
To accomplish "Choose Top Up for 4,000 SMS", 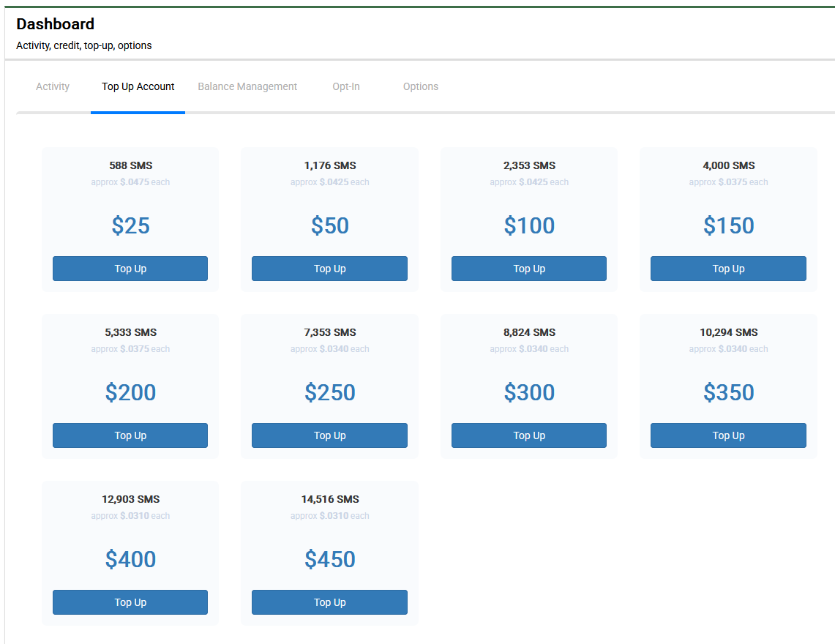I will pyautogui.click(x=728, y=269).
